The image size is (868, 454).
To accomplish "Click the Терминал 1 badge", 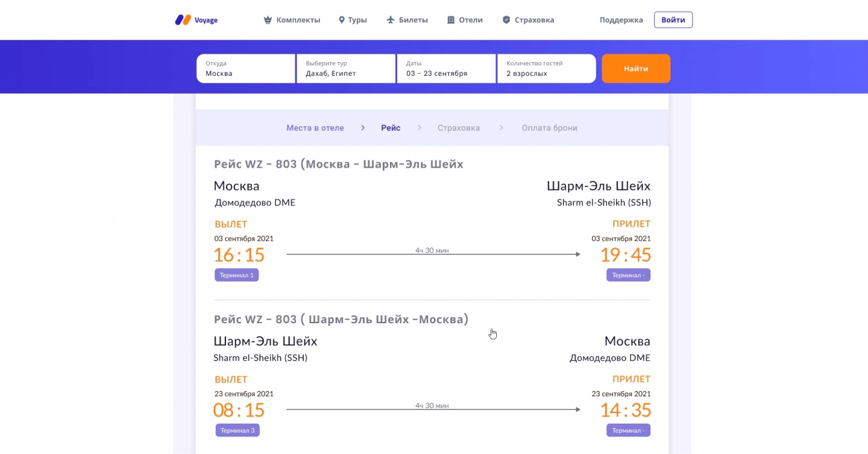I will pyautogui.click(x=236, y=275).
